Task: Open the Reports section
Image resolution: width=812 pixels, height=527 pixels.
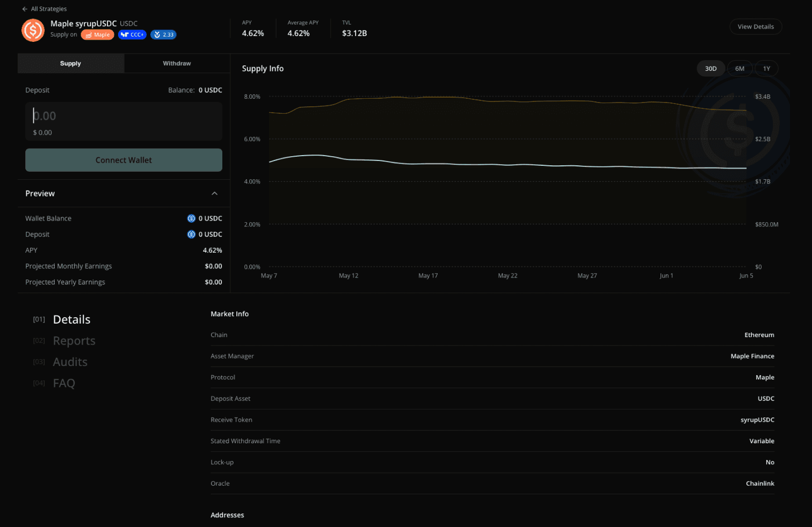Action: pyautogui.click(x=74, y=341)
